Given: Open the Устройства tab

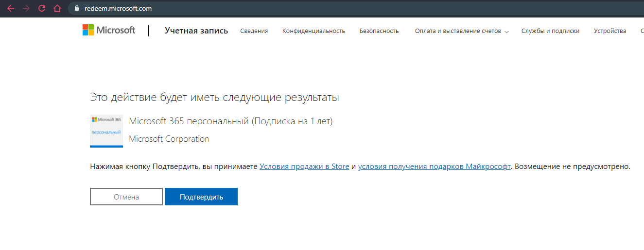Looking at the screenshot, I should (x=610, y=31).
